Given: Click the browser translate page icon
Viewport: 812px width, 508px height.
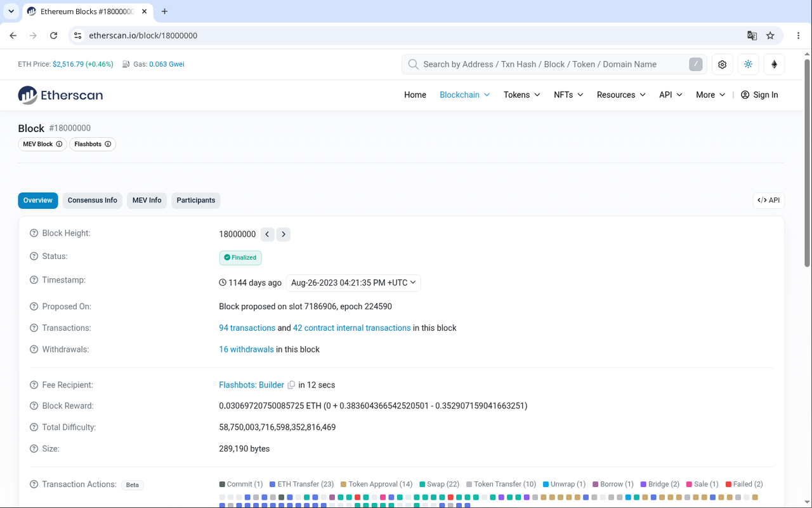Looking at the screenshot, I should point(752,36).
